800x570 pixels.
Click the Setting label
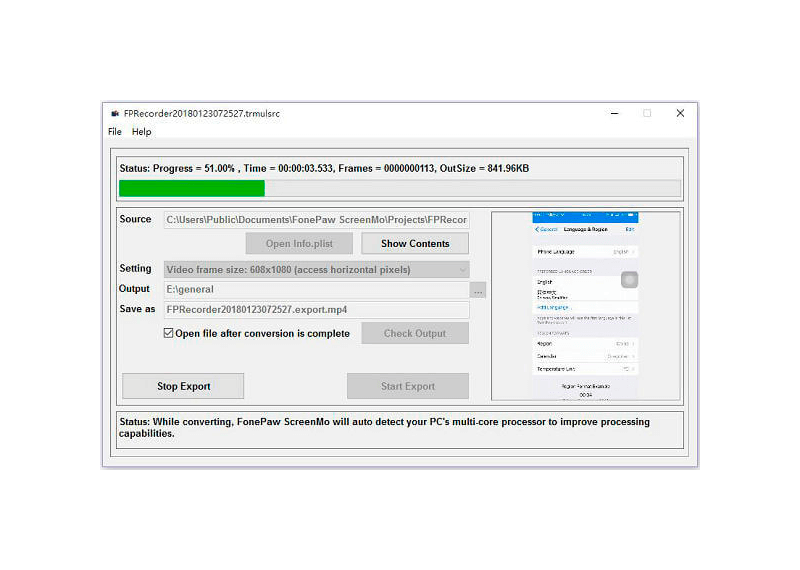point(135,268)
